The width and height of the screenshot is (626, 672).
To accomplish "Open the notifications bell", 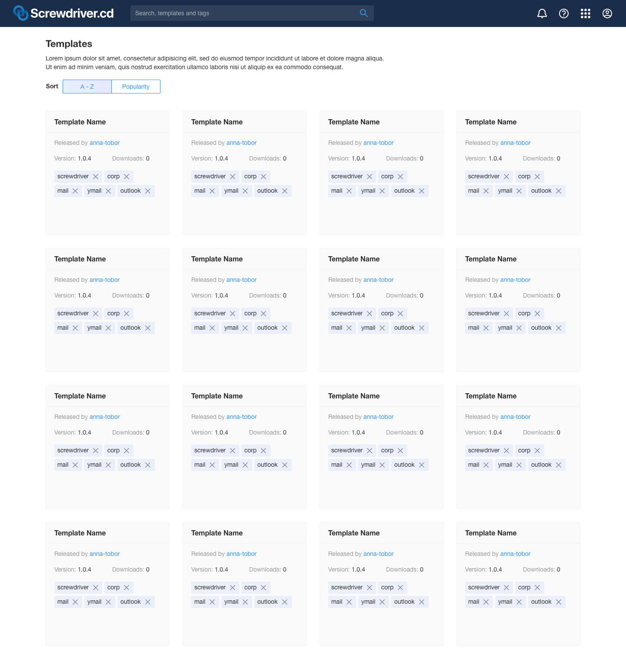I will point(542,13).
